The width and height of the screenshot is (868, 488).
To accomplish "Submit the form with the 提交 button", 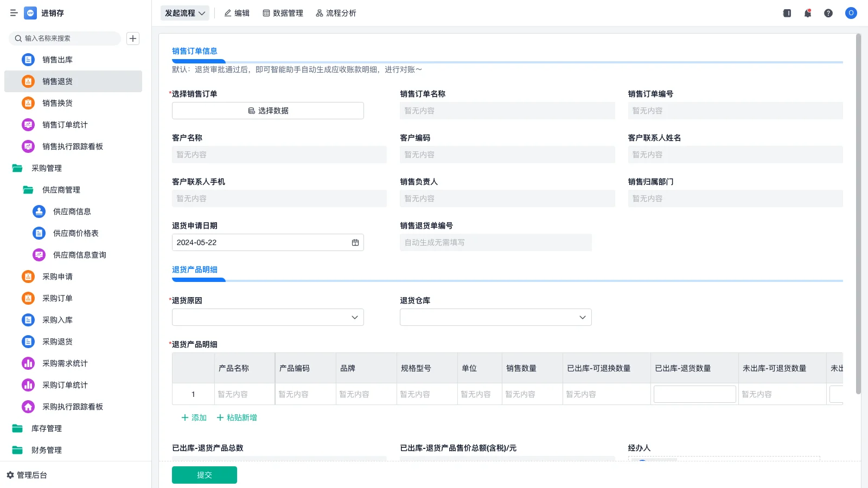I will click(x=205, y=475).
